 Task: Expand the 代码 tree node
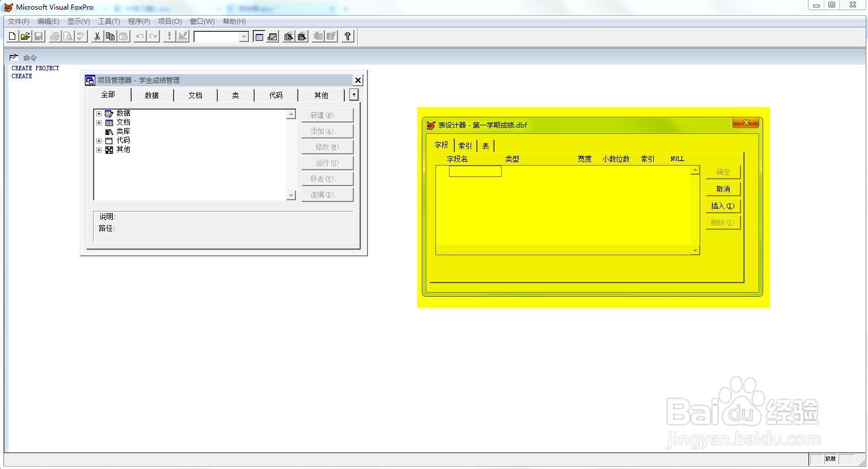[99, 141]
